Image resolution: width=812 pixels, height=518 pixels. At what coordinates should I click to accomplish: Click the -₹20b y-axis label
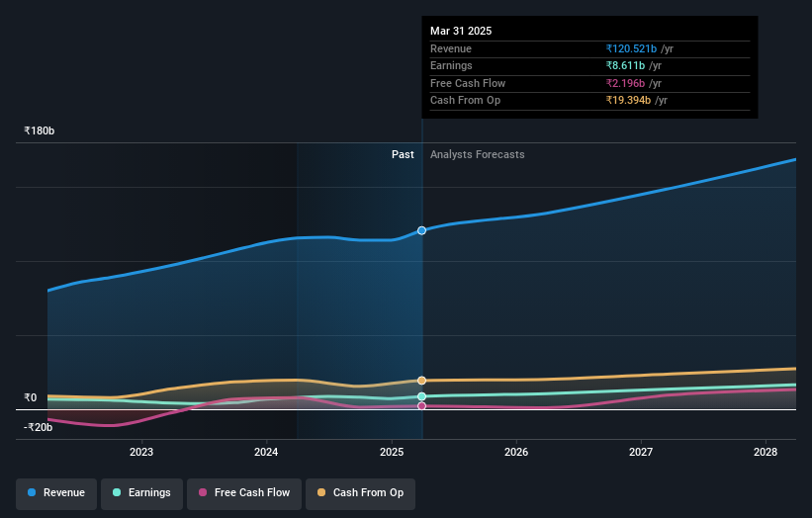(x=38, y=427)
